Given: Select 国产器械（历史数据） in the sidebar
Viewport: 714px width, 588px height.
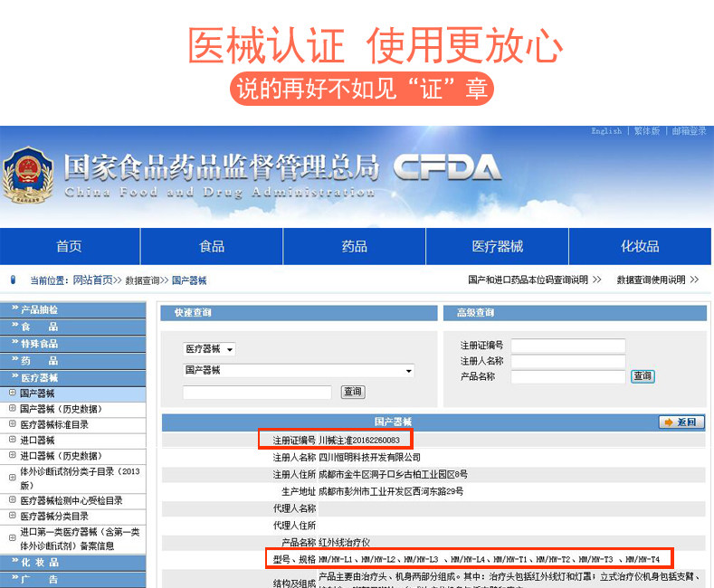Looking at the screenshot, I should click(61, 409).
